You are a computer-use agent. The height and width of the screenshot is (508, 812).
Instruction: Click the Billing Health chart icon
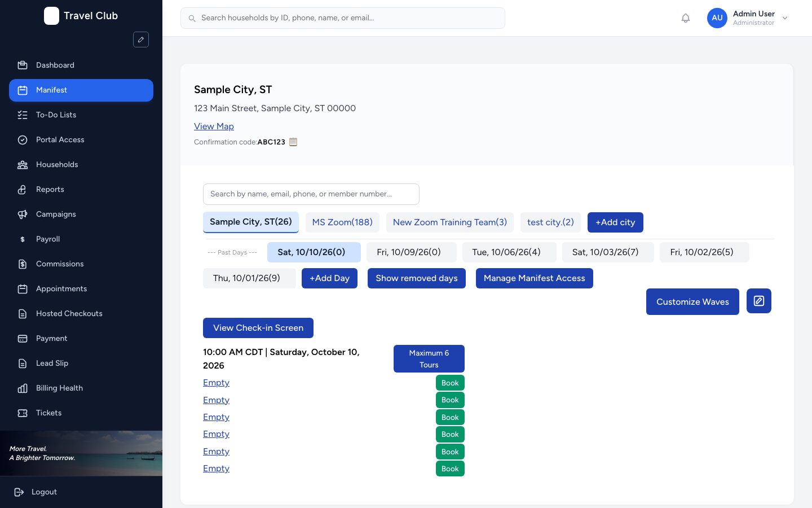pyautogui.click(x=23, y=388)
